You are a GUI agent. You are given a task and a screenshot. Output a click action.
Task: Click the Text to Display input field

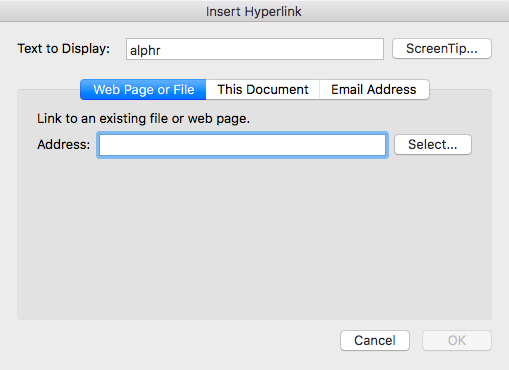coord(255,49)
